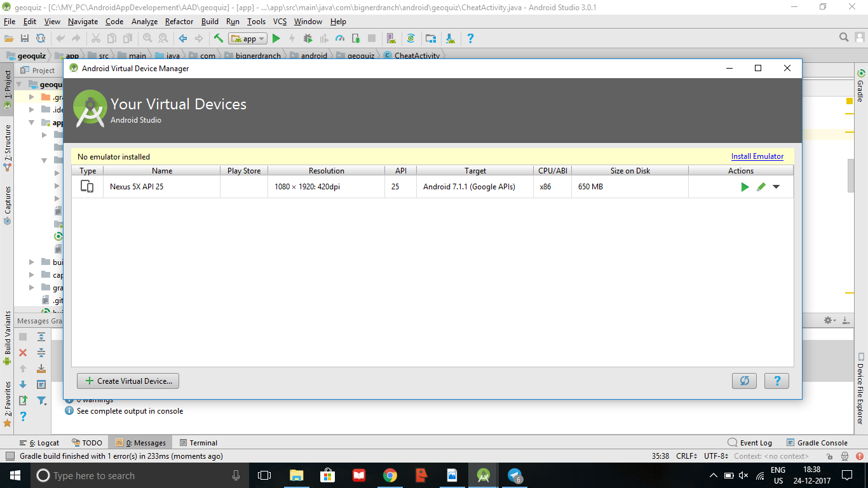
Task: Open the Analyze menu
Action: click(x=144, y=22)
